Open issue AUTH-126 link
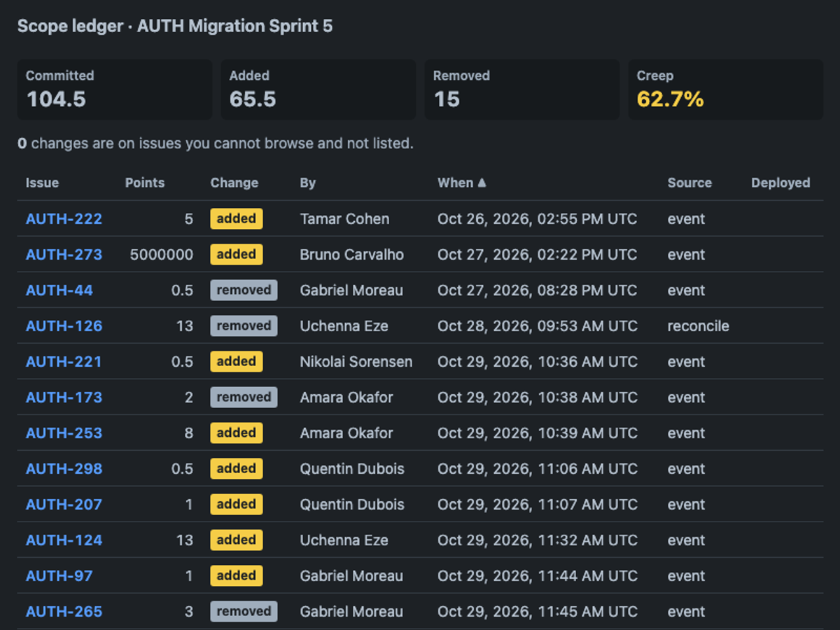 pos(64,326)
